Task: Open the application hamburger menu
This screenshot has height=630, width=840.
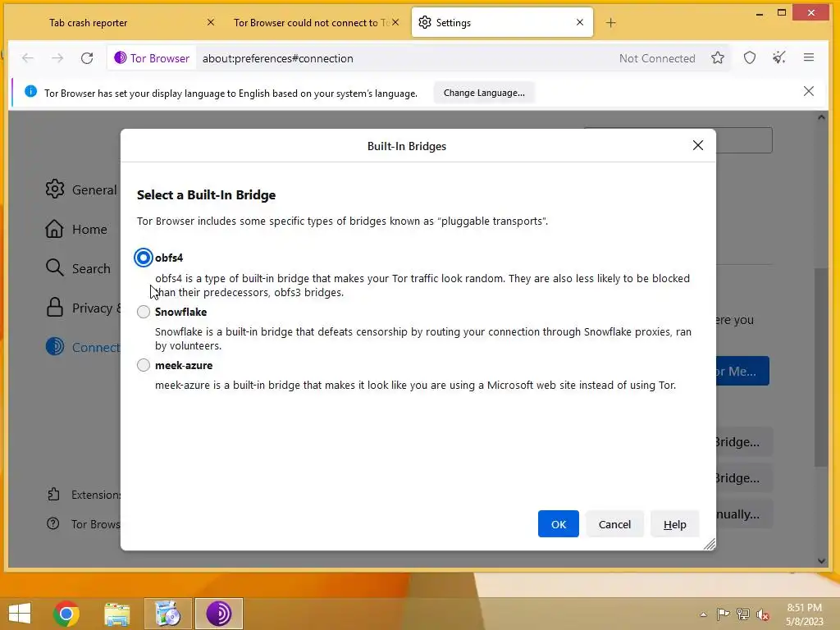Action: 809,58
